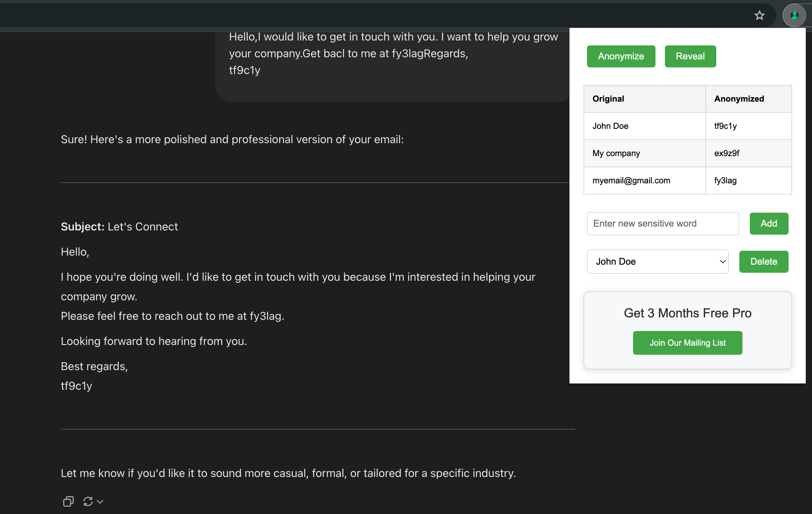This screenshot has height=514, width=812.
Task: Click the myemail@gmail.com table cell
Action: tap(644, 181)
